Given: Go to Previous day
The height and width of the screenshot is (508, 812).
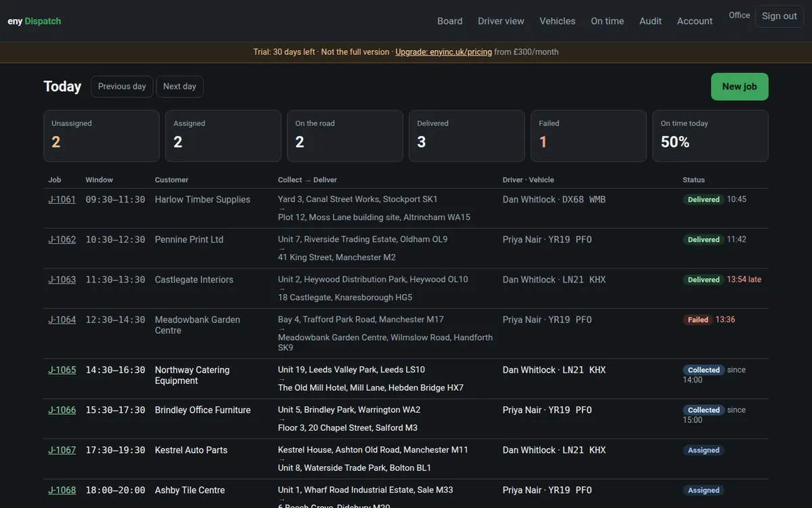Looking at the screenshot, I should (x=122, y=86).
